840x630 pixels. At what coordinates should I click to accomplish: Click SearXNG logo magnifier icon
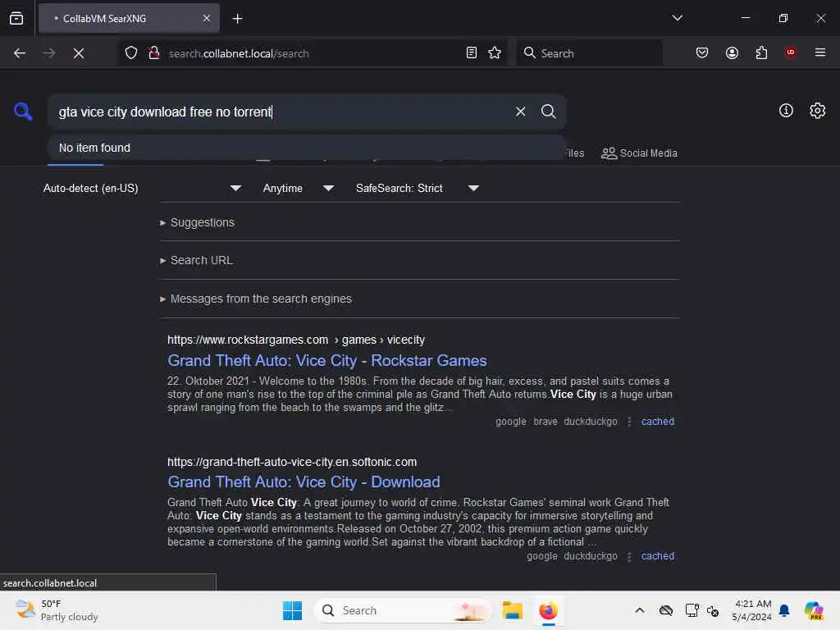pos(23,112)
